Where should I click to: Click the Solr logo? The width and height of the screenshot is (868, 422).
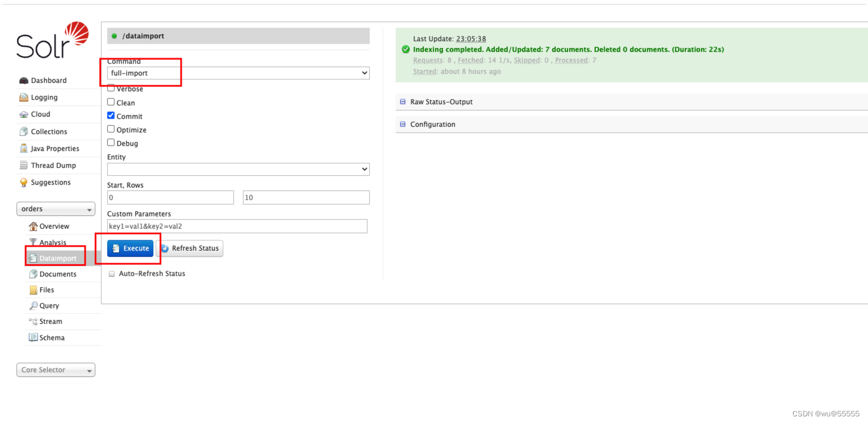pos(52,40)
